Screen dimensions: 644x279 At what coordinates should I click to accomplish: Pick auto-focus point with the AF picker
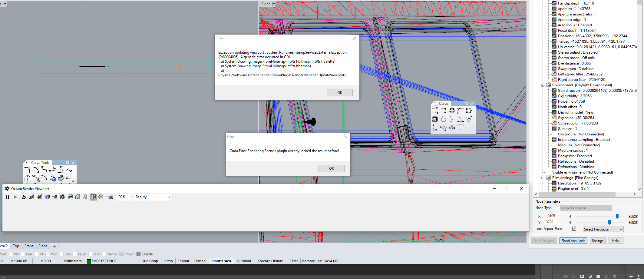click(32, 197)
